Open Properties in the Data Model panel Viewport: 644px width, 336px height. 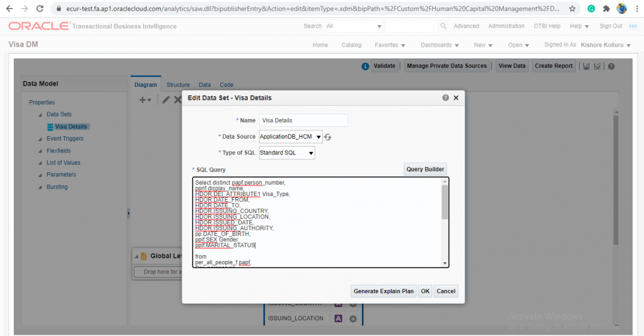tap(41, 103)
